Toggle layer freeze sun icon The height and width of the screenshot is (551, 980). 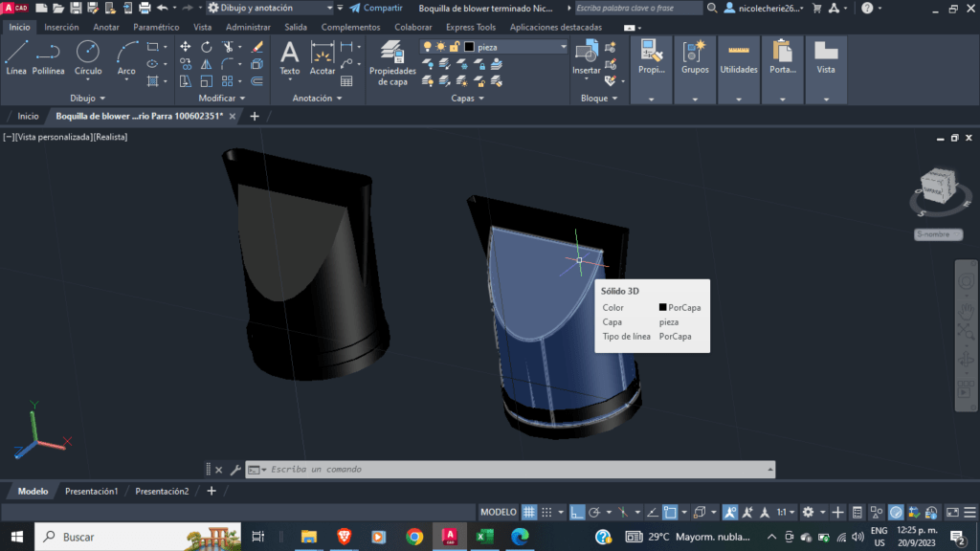pos(440,47)
